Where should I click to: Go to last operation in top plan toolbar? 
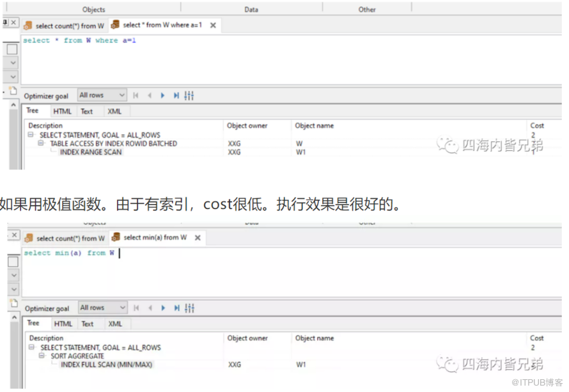(x=176, y=95)
